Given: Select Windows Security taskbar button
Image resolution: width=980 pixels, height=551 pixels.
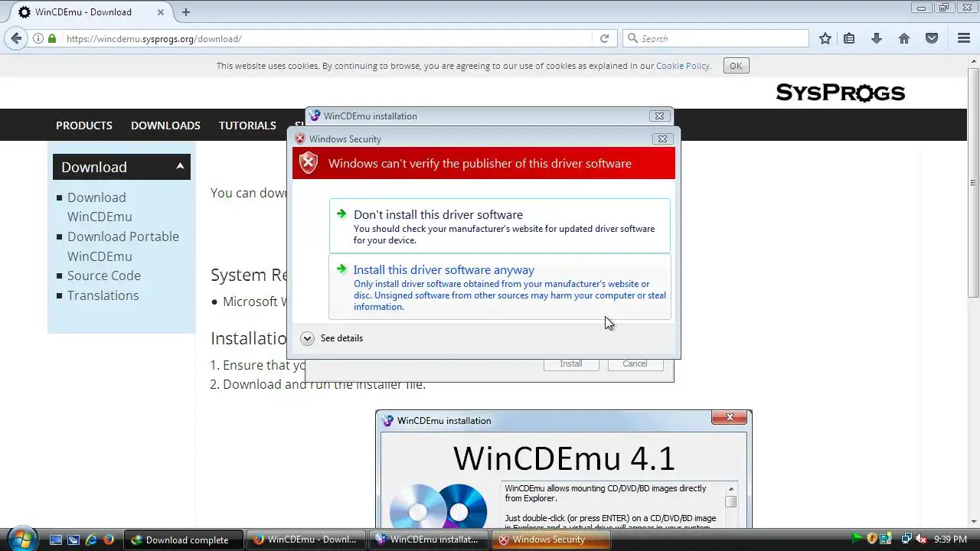Looking at the screenshot, I should tap(551, 540).
